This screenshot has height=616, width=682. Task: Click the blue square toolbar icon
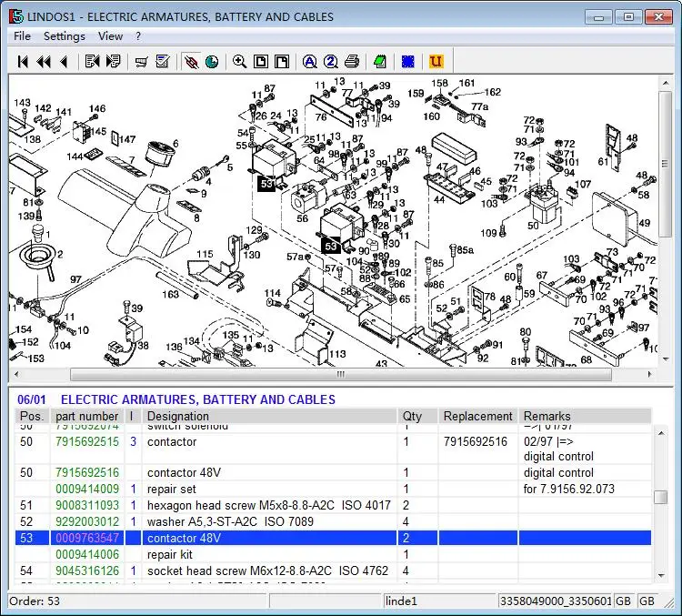[408, 62]
